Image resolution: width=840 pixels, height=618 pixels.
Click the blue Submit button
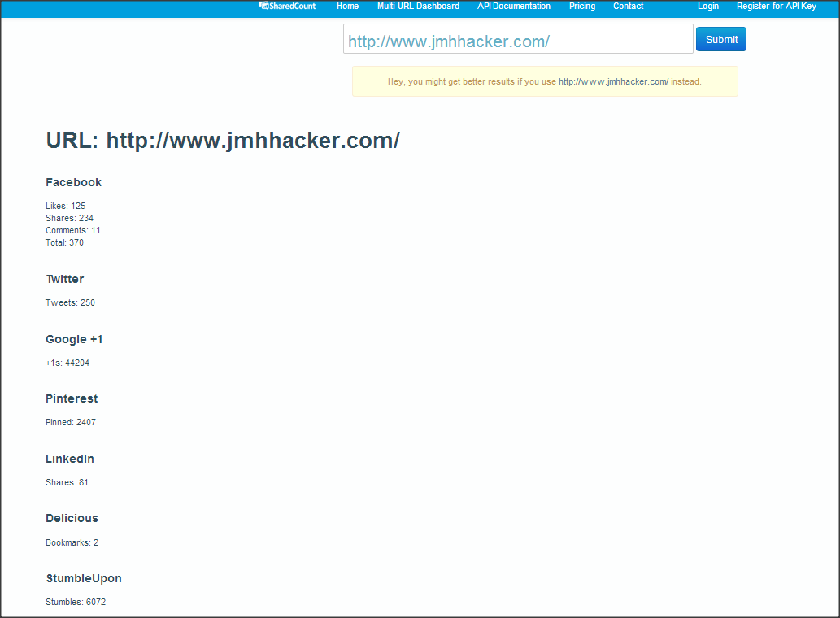pyautogui.click(x=721, y=39)
